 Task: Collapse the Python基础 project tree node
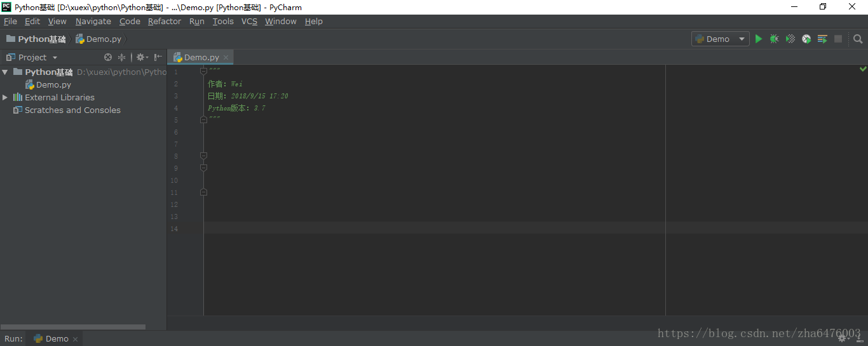click(x=5, y=72)
